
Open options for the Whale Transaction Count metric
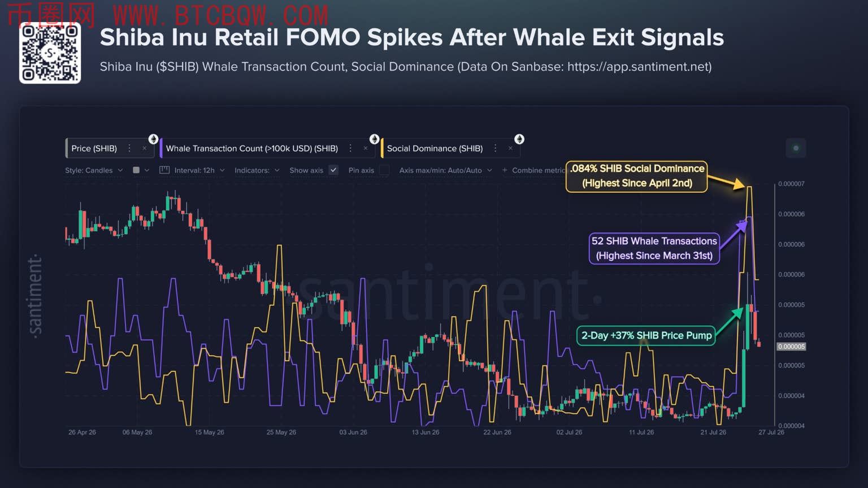tap(350, 148)
